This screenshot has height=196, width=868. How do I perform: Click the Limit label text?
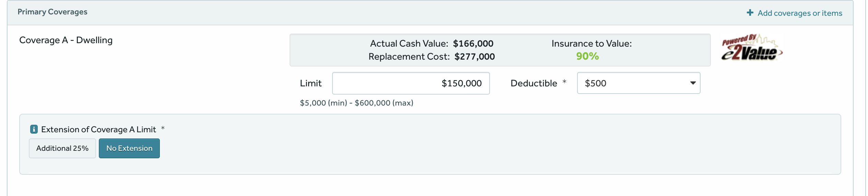pyautogui.click(x=310, y=83)
